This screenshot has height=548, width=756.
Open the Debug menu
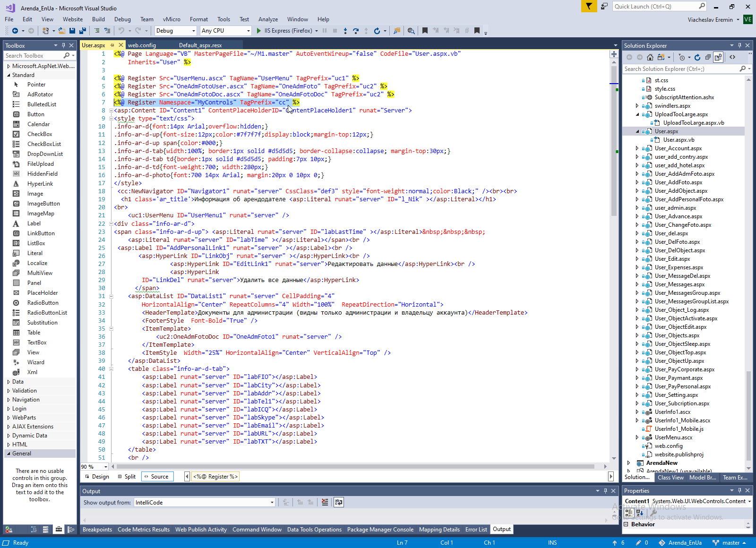pyautogui.click(x=122, y=19)
